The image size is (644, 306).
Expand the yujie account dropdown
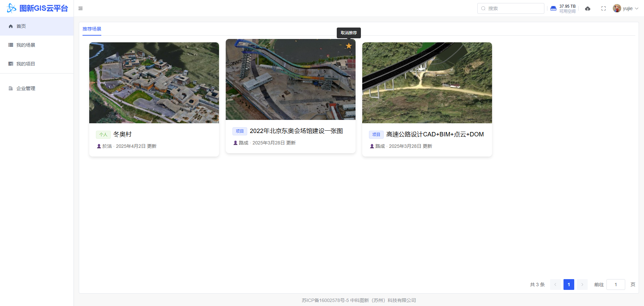(637, 8)
